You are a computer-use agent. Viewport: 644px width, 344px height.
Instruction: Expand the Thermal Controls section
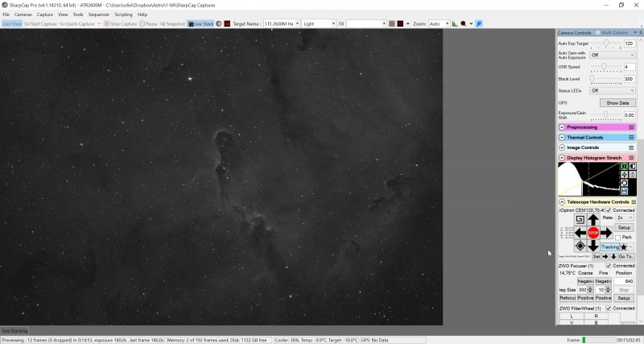pos(562,137)
